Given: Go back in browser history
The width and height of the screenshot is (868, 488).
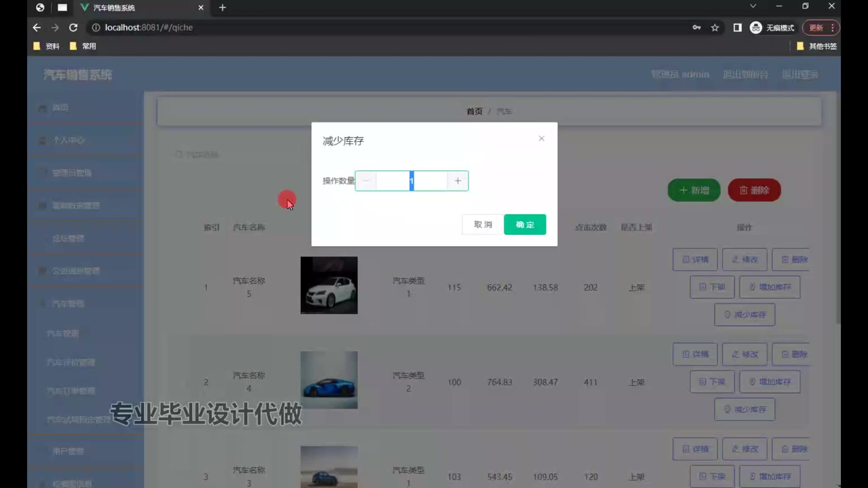Looking at the screenshot, I should click(x=37, y=28).
